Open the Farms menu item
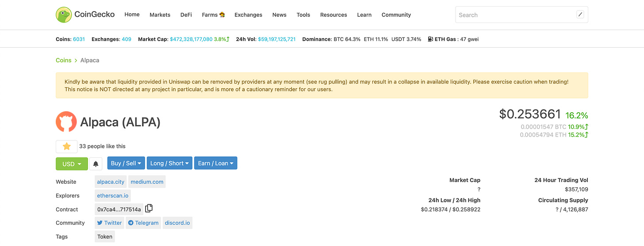644x246 pixels. pos(213,15)
